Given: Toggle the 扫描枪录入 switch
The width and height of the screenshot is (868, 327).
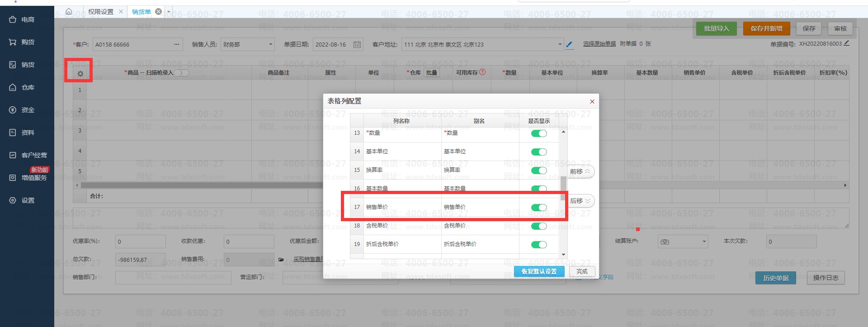Looking at the screenshot, I should [x=182, y=73].
